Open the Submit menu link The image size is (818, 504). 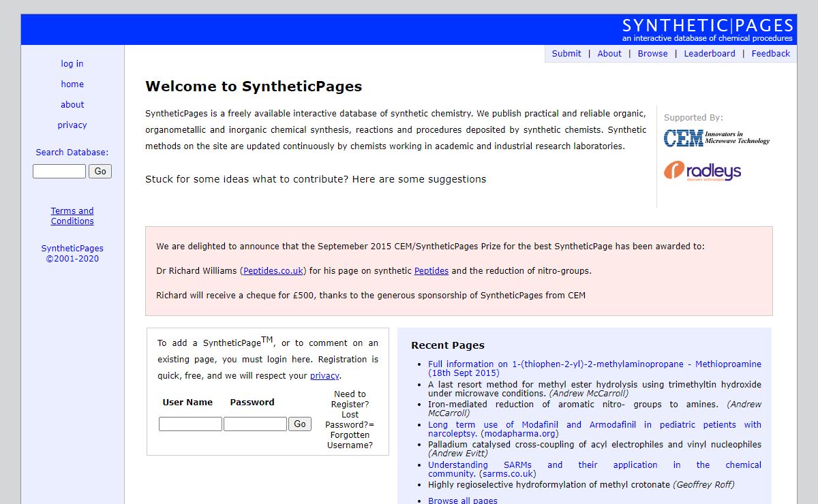click(x=566, y=53)
